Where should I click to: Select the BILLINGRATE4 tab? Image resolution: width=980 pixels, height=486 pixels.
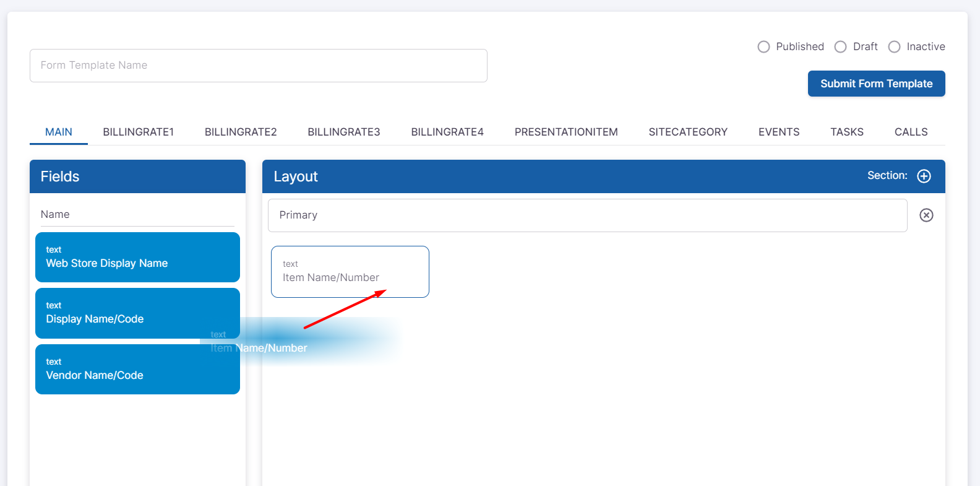[447, 132]
